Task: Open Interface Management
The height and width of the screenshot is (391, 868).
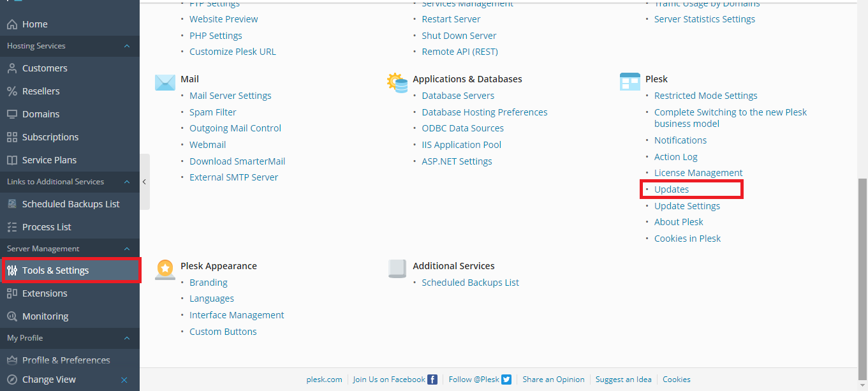Action: [x=237, y=315]
